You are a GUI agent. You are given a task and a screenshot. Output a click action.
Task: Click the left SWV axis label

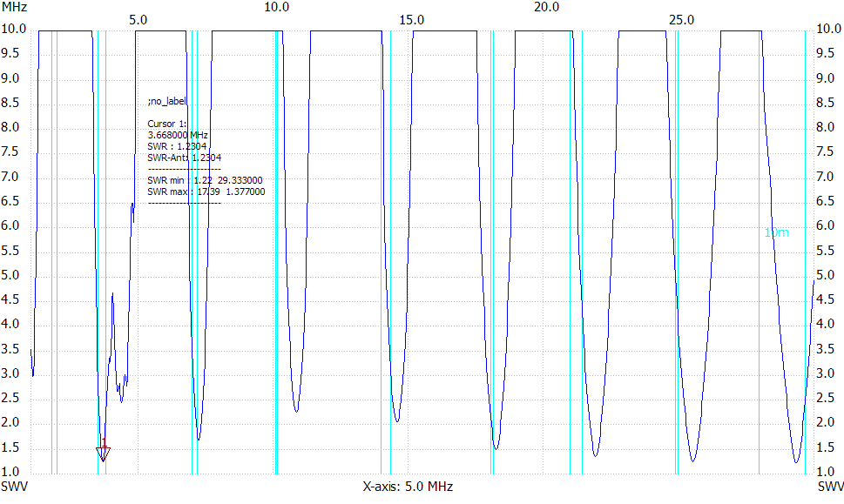pyautogui.click(x=15, y=486)
